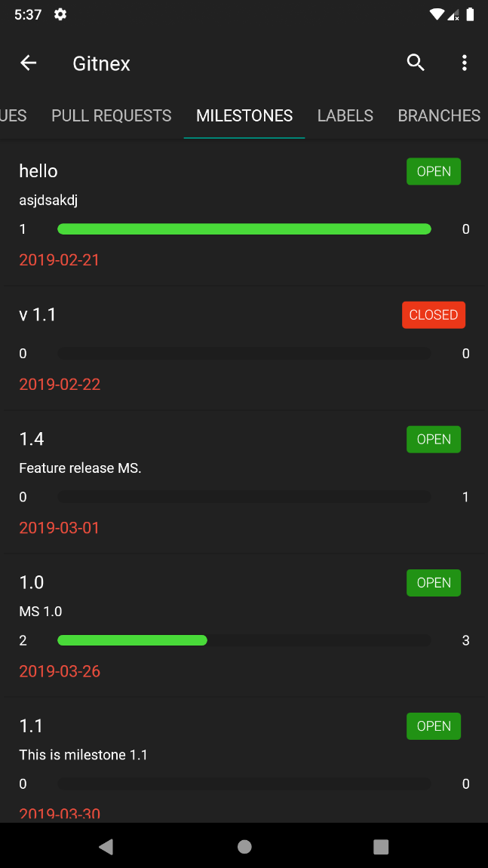
Task: Tap the back arrow icon
Action: pos(29,63)
